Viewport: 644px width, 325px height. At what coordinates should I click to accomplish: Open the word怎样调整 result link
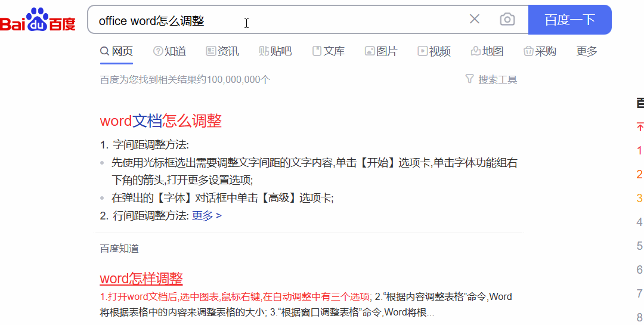point(141,278)
